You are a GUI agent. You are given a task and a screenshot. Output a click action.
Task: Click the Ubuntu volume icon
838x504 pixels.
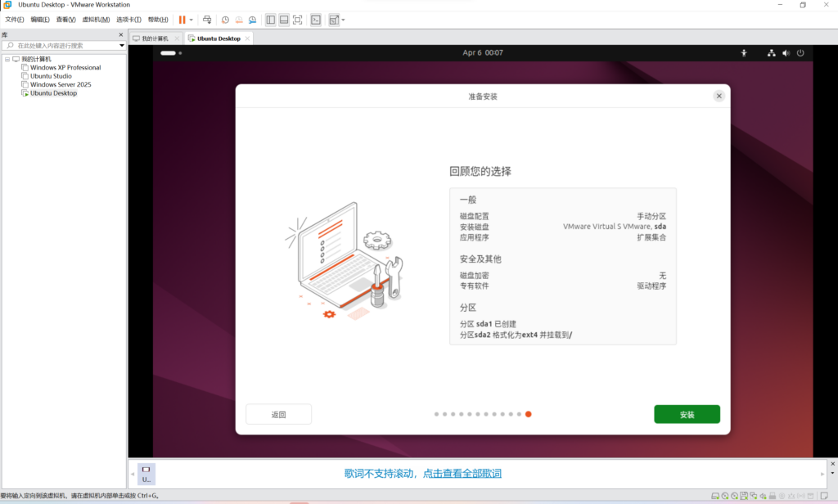(786, 53)
